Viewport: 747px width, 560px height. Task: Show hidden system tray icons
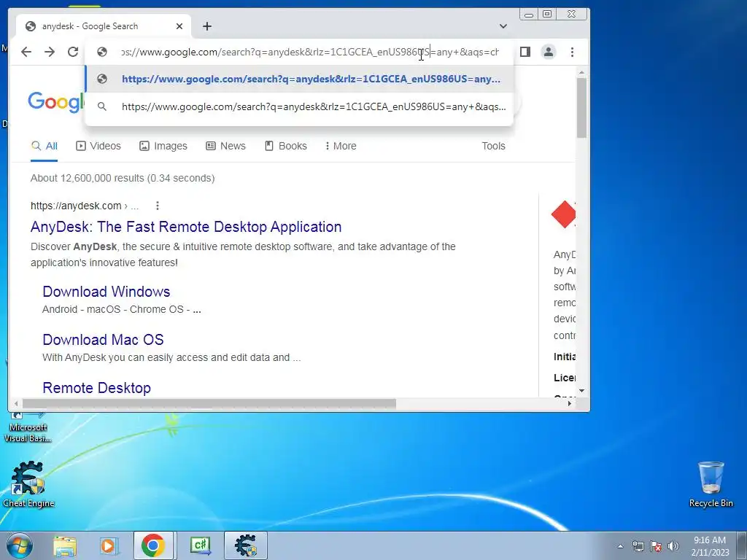[x=620, y=546]
